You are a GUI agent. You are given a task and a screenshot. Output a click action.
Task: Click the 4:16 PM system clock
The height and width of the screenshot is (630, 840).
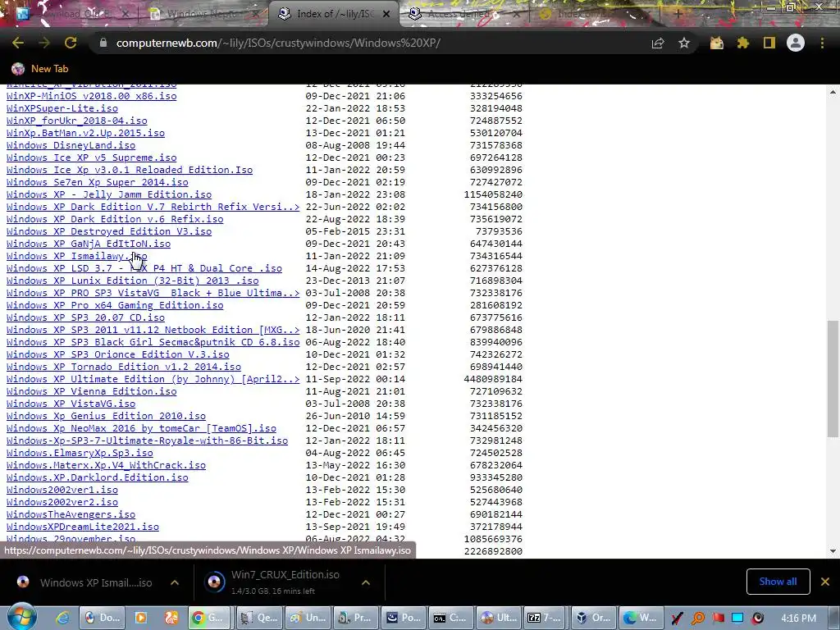798,619
